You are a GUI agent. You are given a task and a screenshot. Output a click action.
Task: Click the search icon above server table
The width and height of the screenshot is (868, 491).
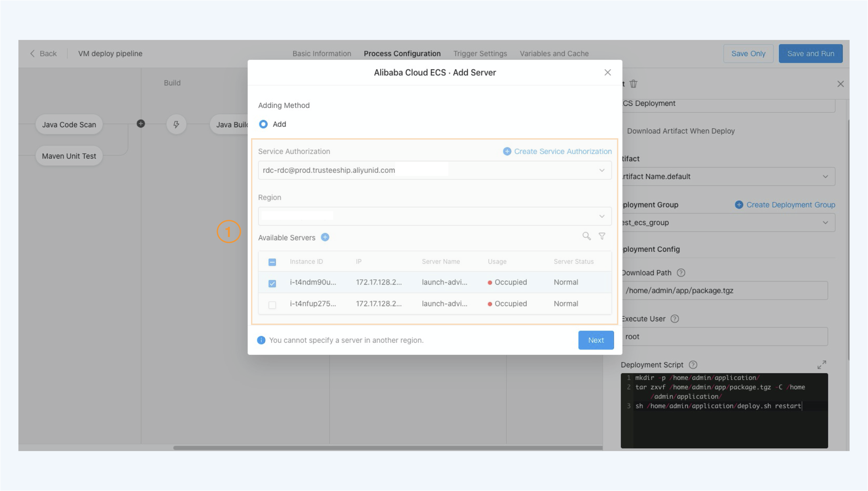tap(586, 236)
